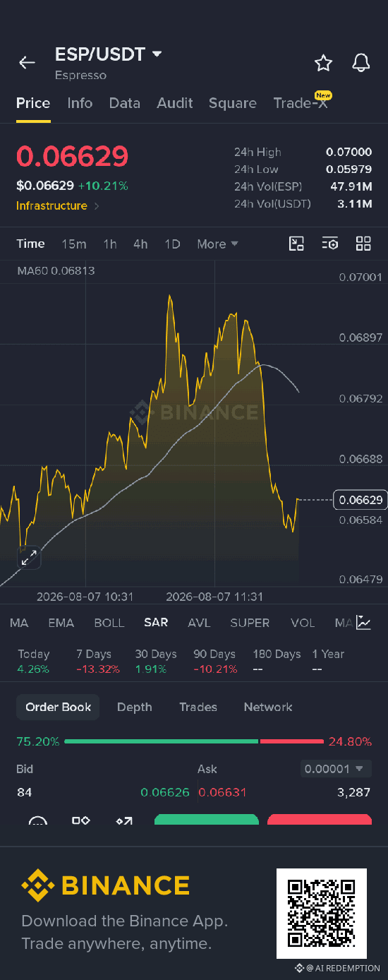Screen dimensions: 388x980
Task: Open price alerts bell icon
Action: pos(361,63)
